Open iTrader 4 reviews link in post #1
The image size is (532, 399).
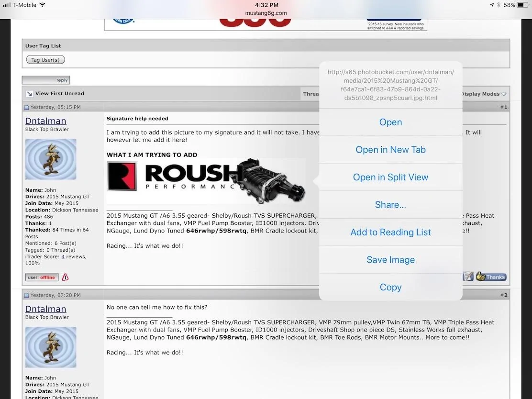click(x=63, y=256)
